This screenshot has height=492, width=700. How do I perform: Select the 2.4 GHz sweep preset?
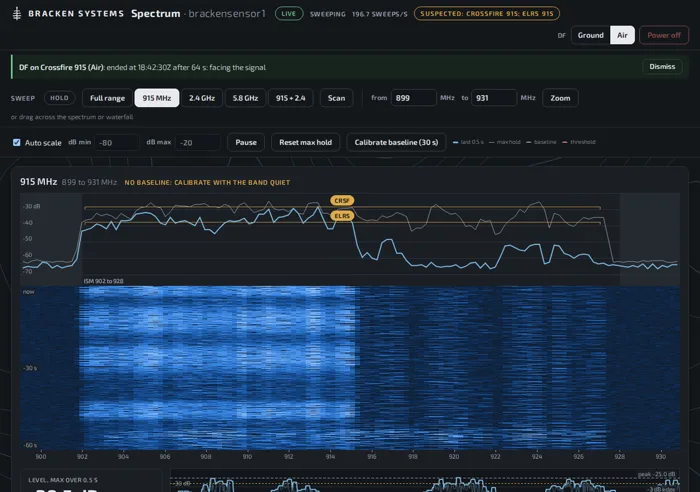tap(202, 98)
